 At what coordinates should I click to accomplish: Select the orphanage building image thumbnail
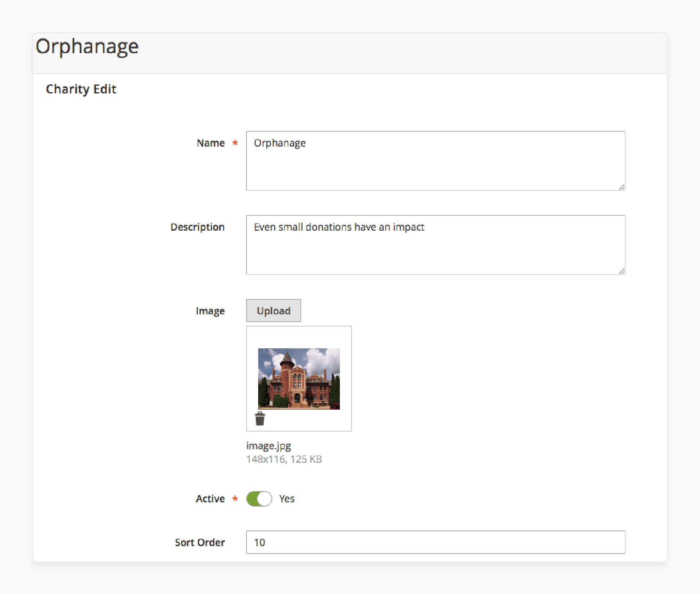click(299, 379)
